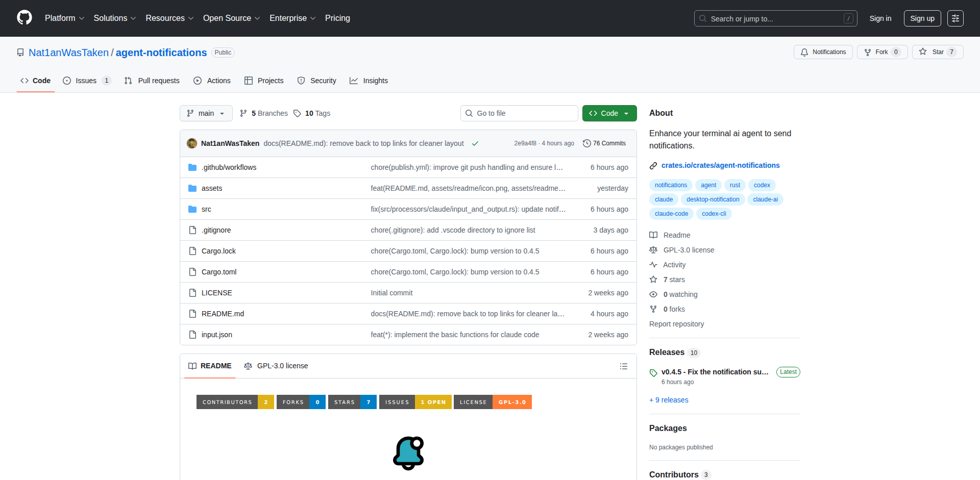Open the v0.4.5 latest release link
This screenshot has height=480, width=980.
715,372
